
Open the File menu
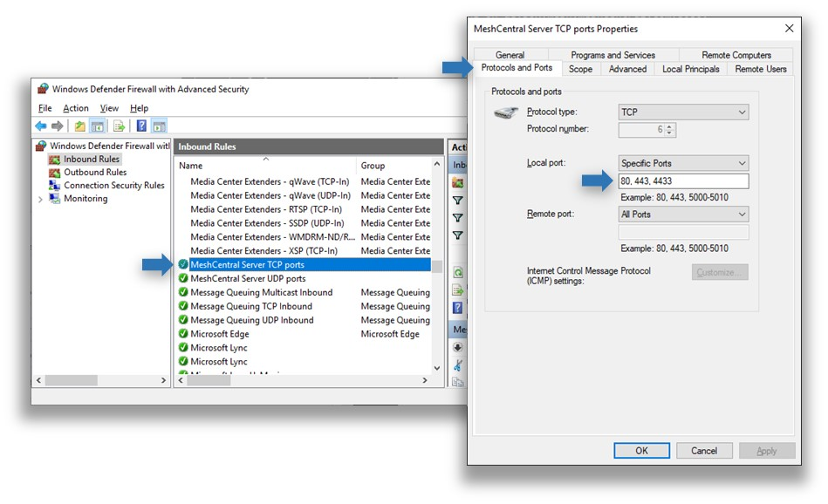(44, 108)
